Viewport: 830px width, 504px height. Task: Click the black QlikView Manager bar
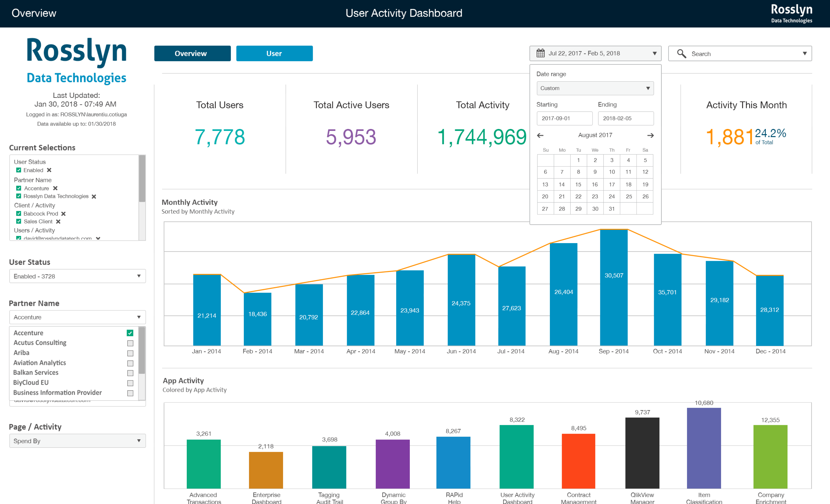click(x=642, y=453)
